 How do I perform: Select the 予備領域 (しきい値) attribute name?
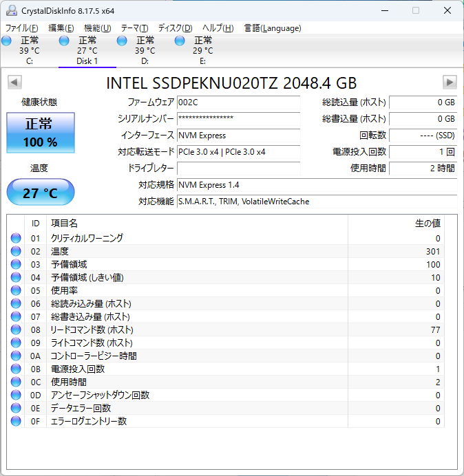click(x=87, y=277)
